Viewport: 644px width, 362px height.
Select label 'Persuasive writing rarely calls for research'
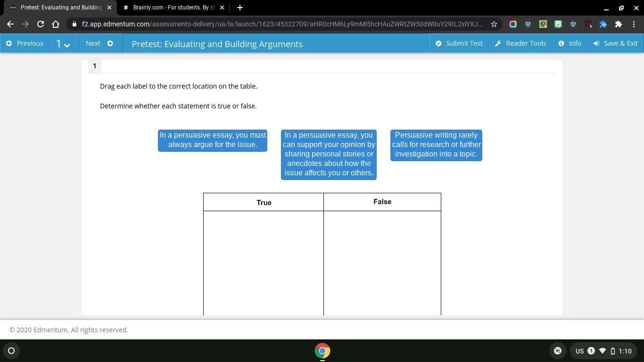pos(436,145)
